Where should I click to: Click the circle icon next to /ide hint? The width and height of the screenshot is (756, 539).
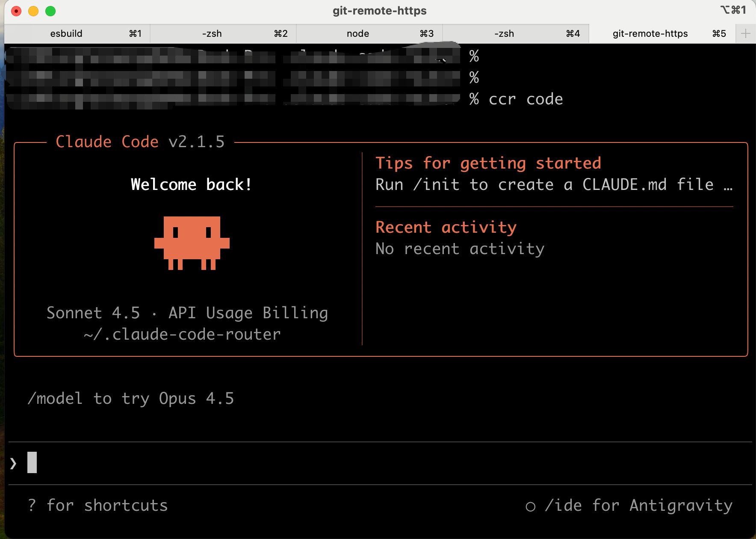pyautogui.click(x=530, y=506)
